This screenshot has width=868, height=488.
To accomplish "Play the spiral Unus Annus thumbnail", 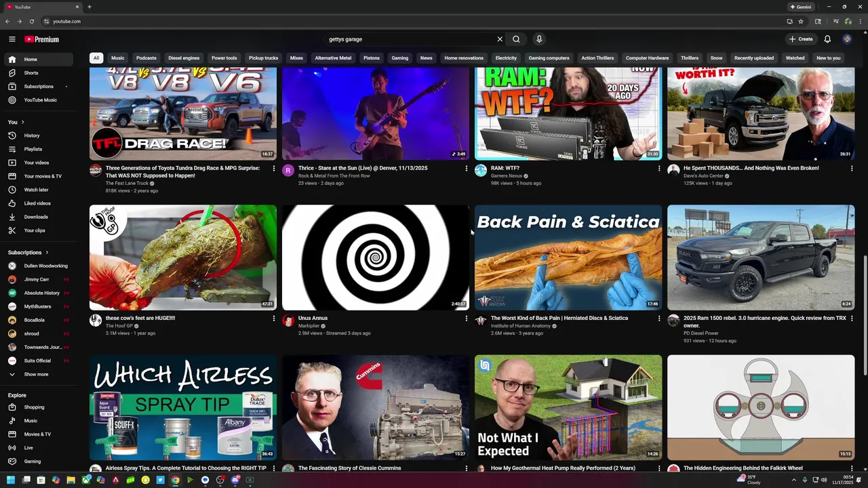I will click(x=376, y=258).
